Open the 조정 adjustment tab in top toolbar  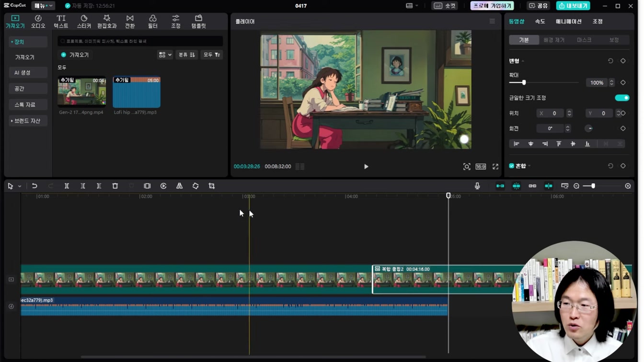(175, 22)
